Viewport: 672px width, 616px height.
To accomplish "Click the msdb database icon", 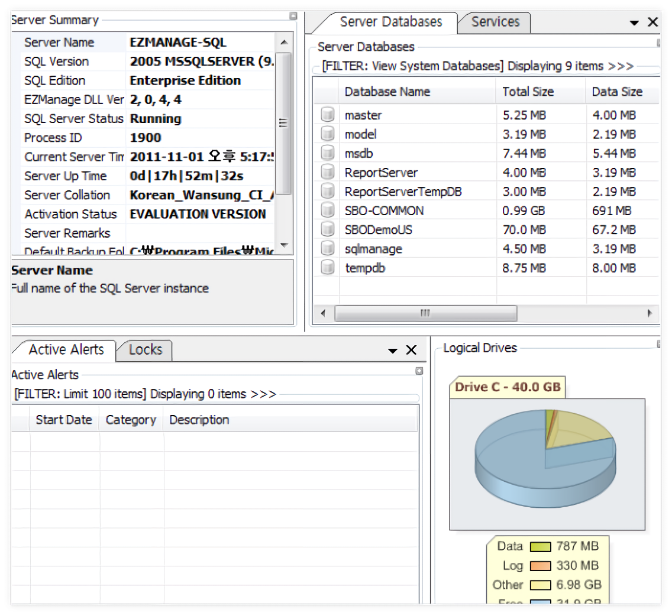I will pos(327,154).
